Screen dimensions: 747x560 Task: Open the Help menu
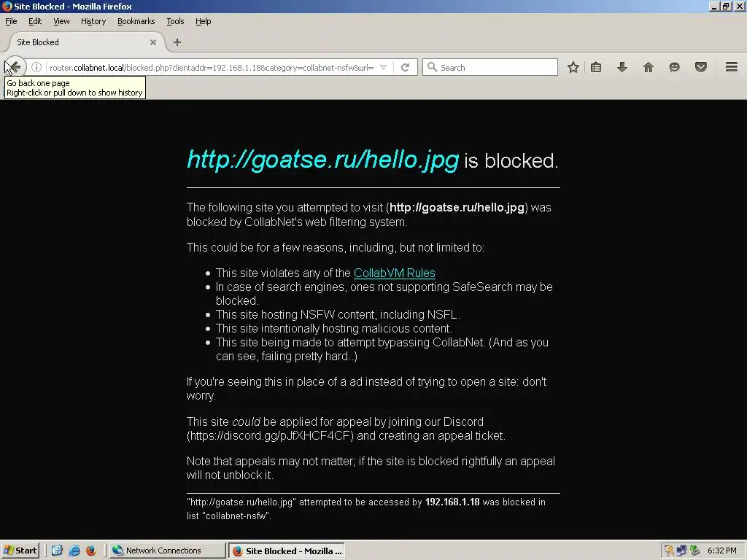(x=204, y=21)
